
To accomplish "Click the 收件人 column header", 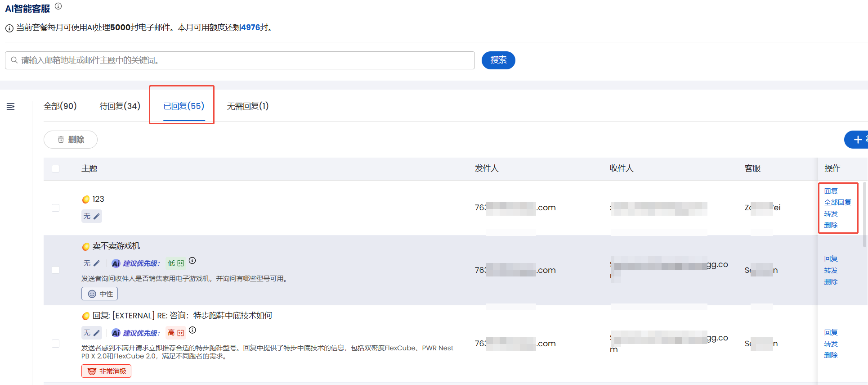I will pos(622,168).
